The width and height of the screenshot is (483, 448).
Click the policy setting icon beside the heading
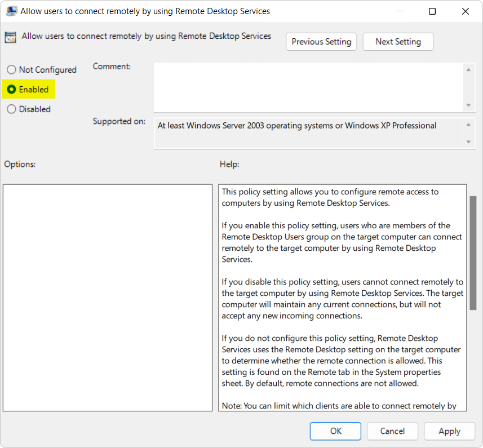pos(10,37)
